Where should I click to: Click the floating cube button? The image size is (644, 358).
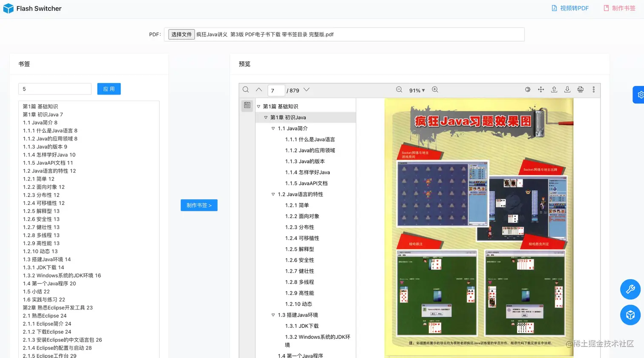coord(630,315)
